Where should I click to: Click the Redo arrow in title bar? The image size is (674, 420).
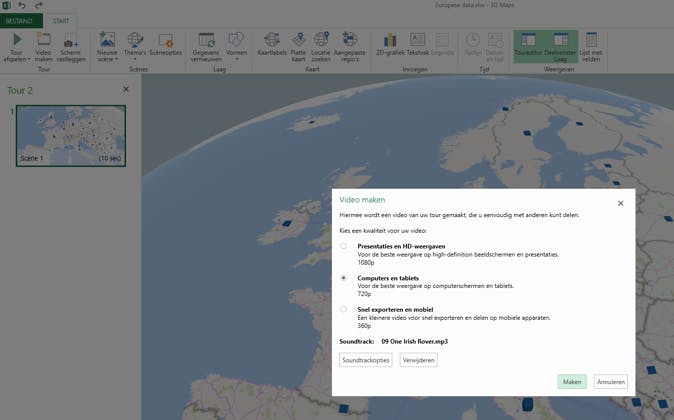(39, 5)
